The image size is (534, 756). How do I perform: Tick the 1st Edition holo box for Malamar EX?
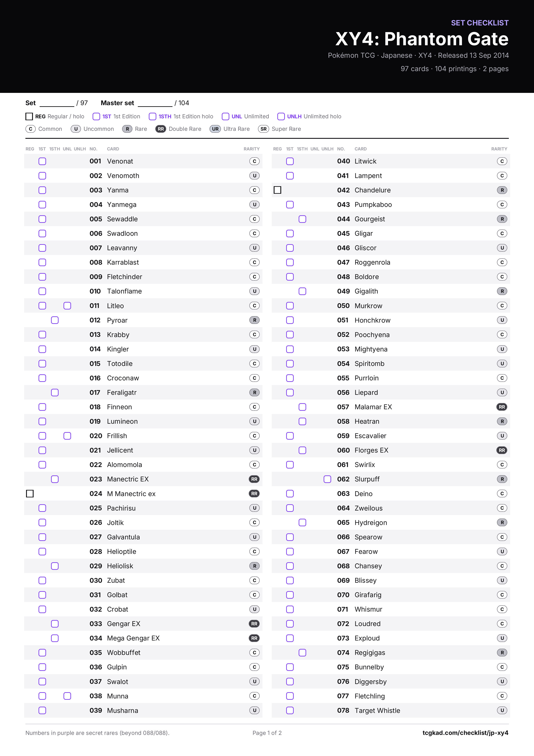pyautogui.click(x=302, y=407)
